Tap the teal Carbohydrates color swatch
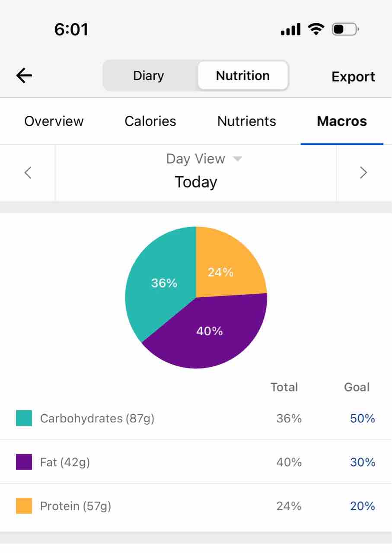The width and height of the screenshot is (392, 553). (x=24, y=418)
